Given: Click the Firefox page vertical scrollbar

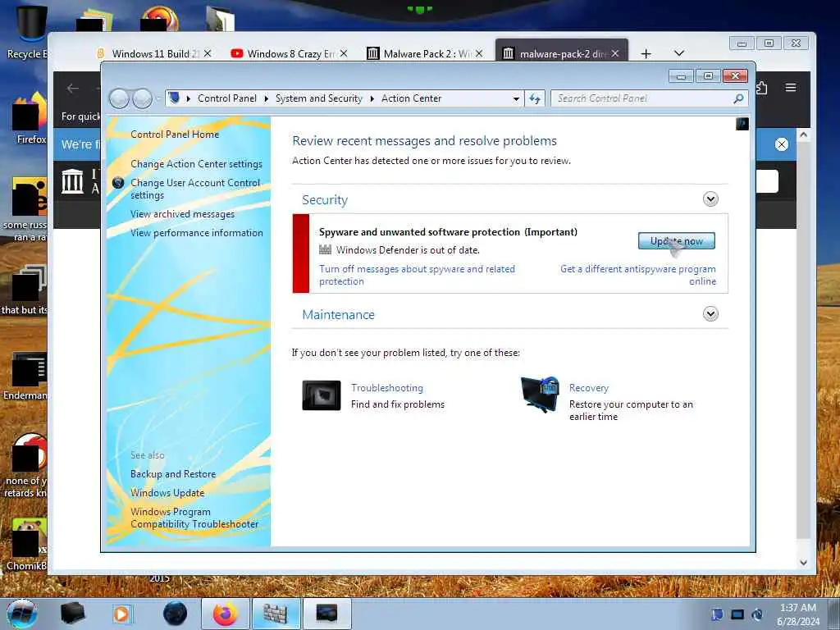Looking at the screenshot, I should [803, 340].
